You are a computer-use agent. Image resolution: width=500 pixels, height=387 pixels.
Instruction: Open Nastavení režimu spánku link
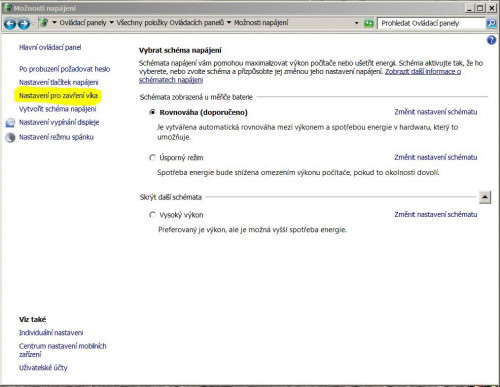pos(56,137)
